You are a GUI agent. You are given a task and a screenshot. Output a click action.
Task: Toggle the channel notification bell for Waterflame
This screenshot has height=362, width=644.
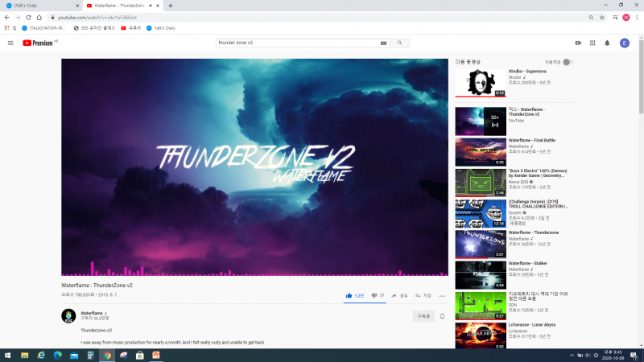pyautogui.click(x=442, y=316)
